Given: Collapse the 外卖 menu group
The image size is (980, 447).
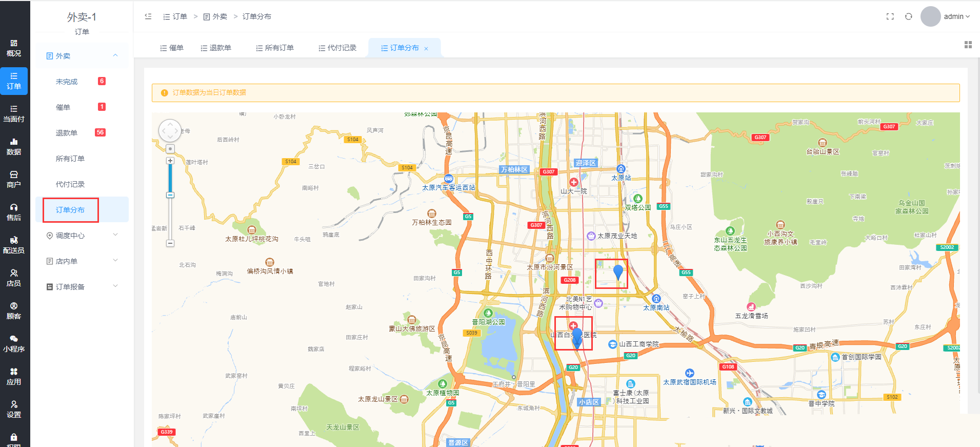Looking at the screenshot, I should click(x=82, y=55).
